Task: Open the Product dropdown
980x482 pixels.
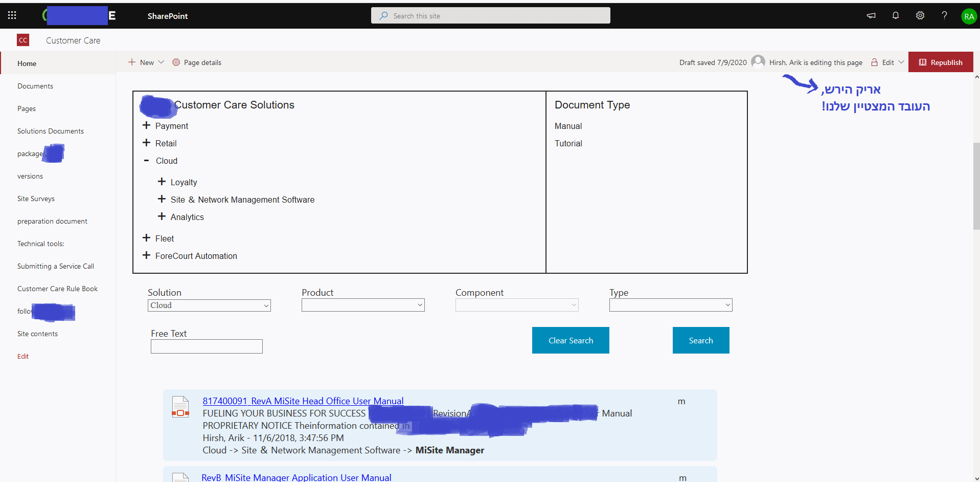Action: [x=363, y=305]
